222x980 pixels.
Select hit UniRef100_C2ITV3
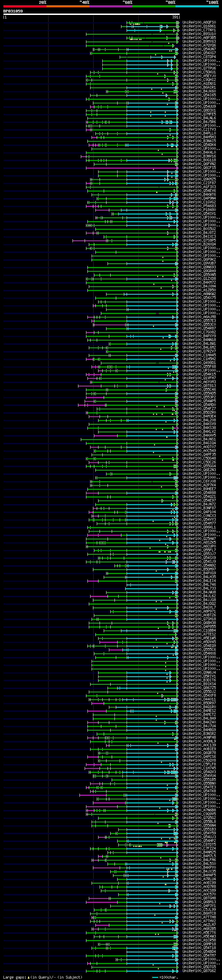click(x=199, y=130)
